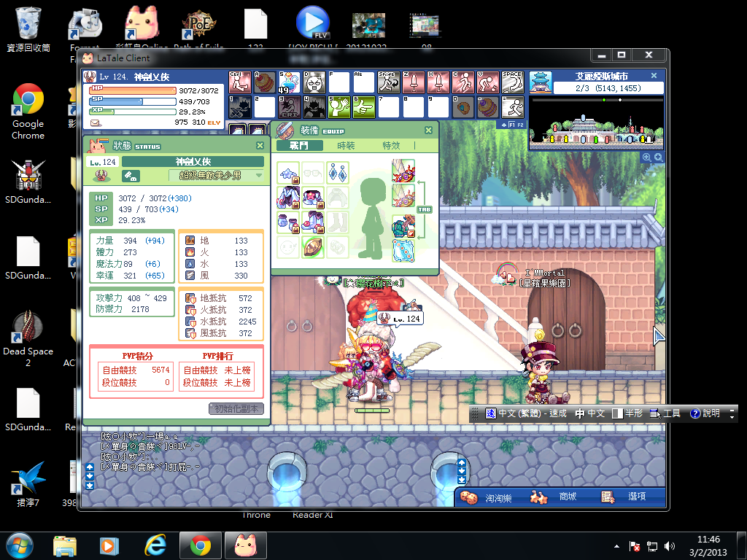Image resolution: width=747 pixels, height=560 pixels.
Task: Activate the SPACE jump skill
Action: (x=513, y=82)
